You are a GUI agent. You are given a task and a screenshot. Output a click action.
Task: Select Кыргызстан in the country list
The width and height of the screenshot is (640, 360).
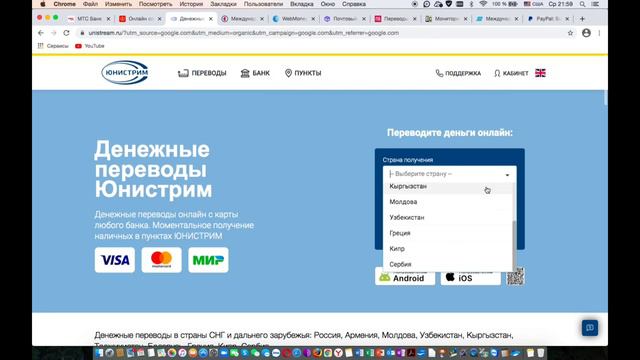(x=447, y=186)
